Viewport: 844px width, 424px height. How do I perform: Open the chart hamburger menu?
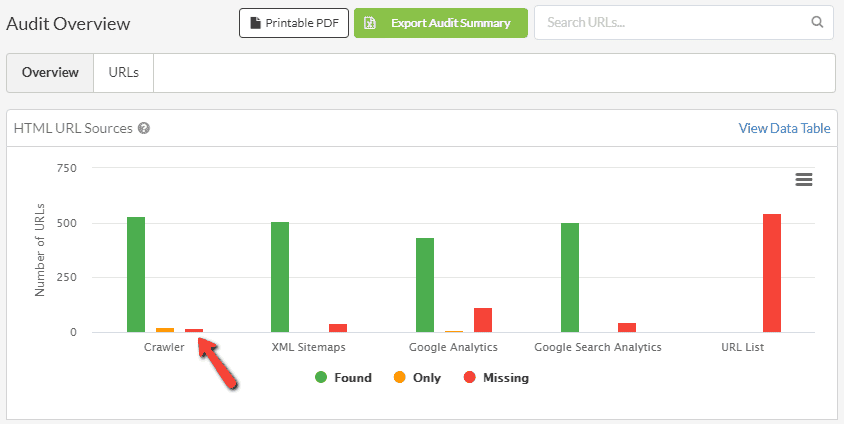pos(803,179)
